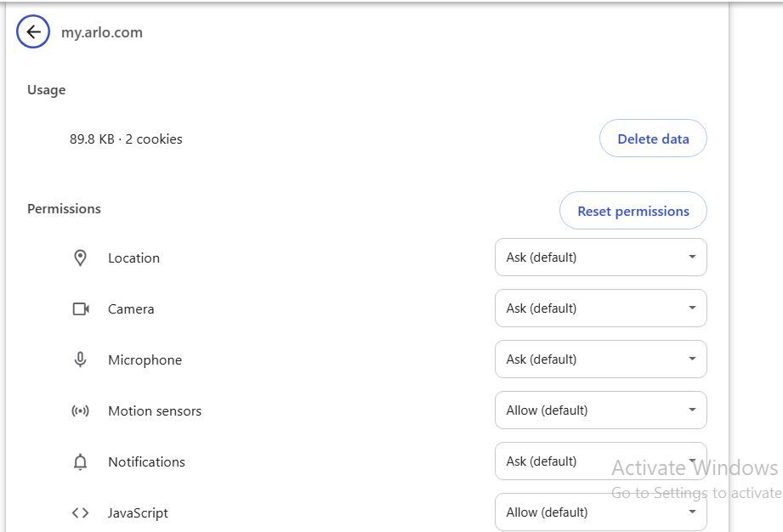Open the Location permission dropdown
This screenshot has height=532, width=783.
(601, 257)
